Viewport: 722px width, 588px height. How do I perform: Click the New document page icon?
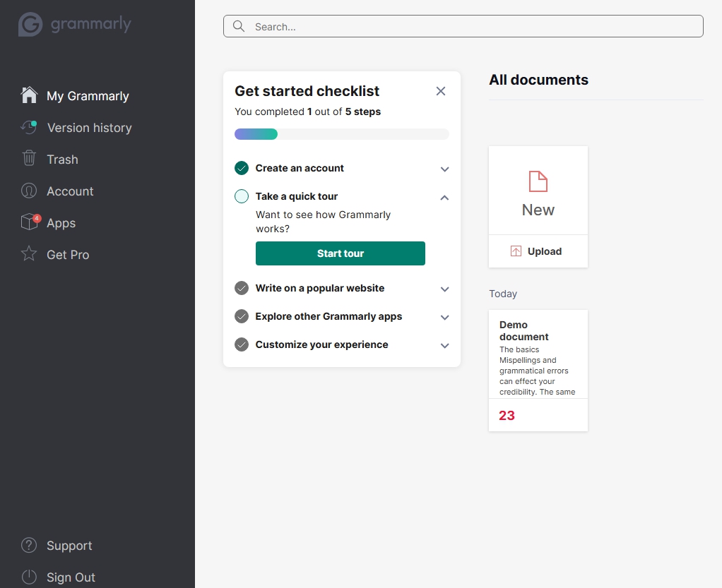538,181
